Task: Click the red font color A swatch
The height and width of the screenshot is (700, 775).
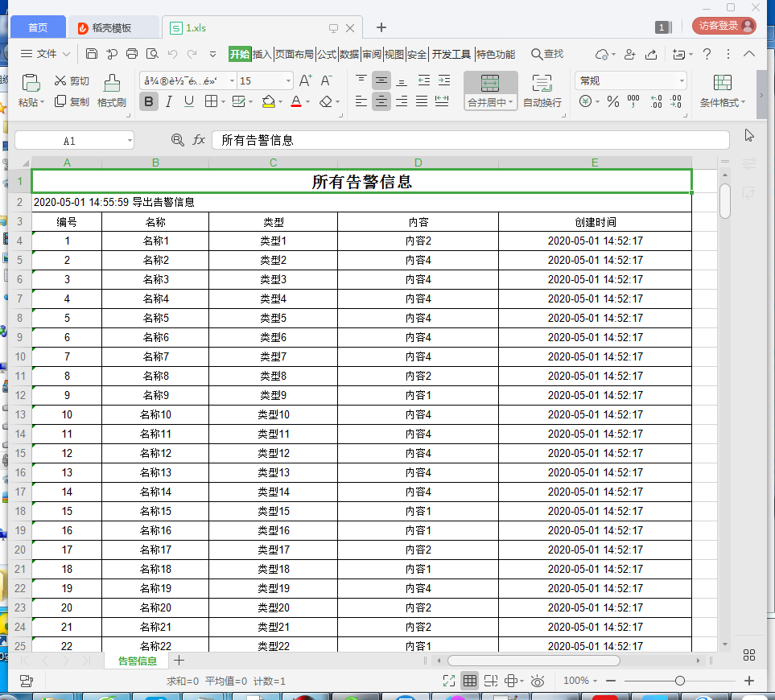Action: pyautogui.click(x=296, y=101)
